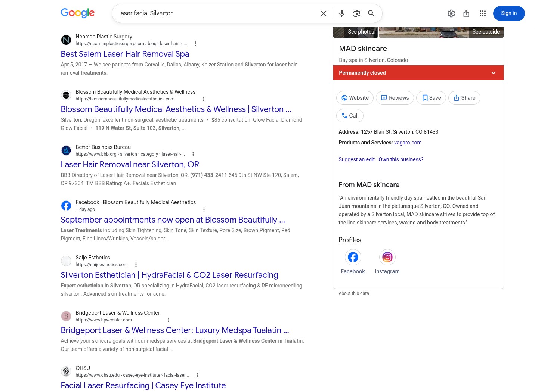Submit search with magnifier icon
The height and width of the screenshot is (392, 538).
[371, 13]
